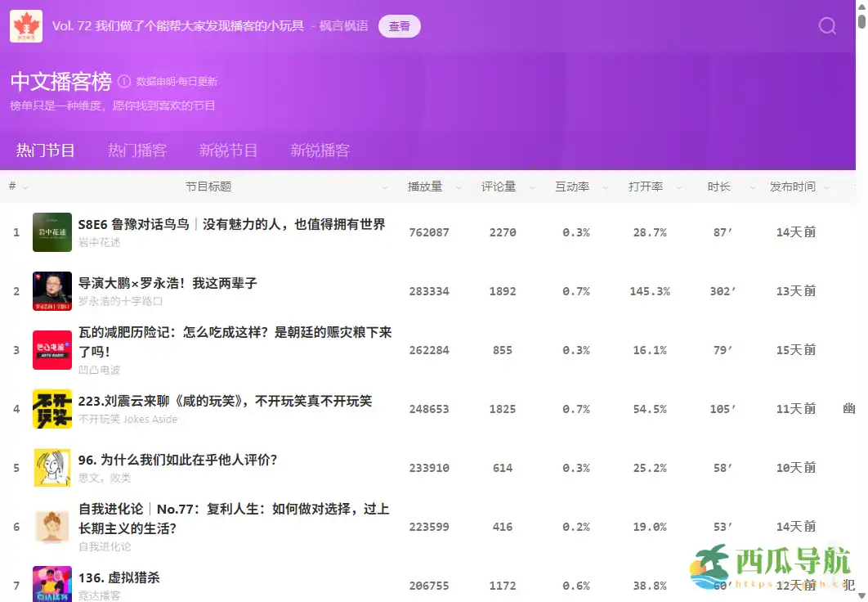
Task: Select the 热门节目 tab
Action: (45, 150)
